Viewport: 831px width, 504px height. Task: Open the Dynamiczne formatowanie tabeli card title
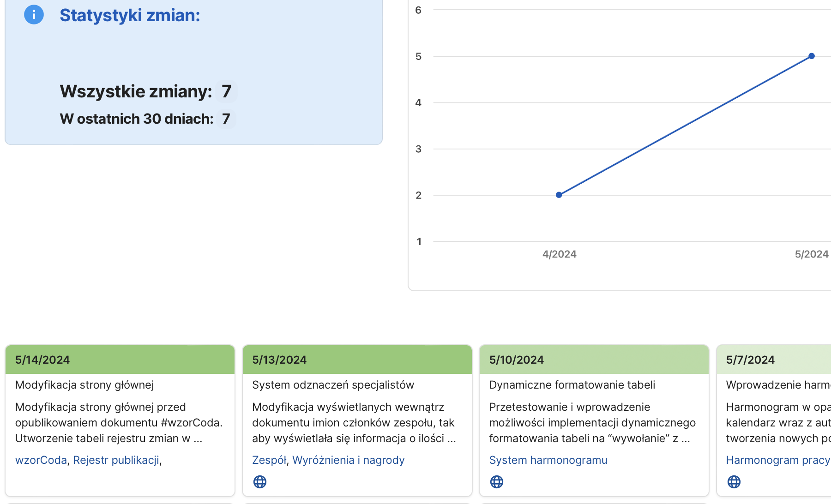click(572, 385)
